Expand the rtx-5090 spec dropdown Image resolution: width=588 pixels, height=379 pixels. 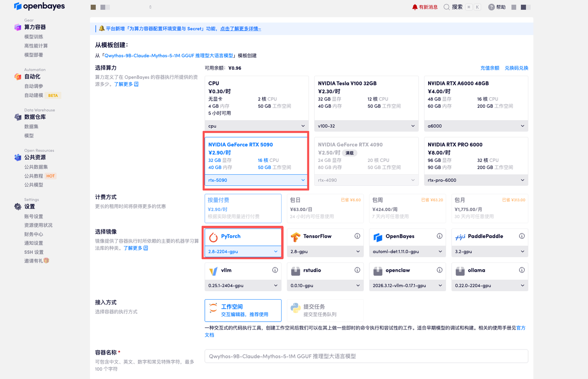256,180
